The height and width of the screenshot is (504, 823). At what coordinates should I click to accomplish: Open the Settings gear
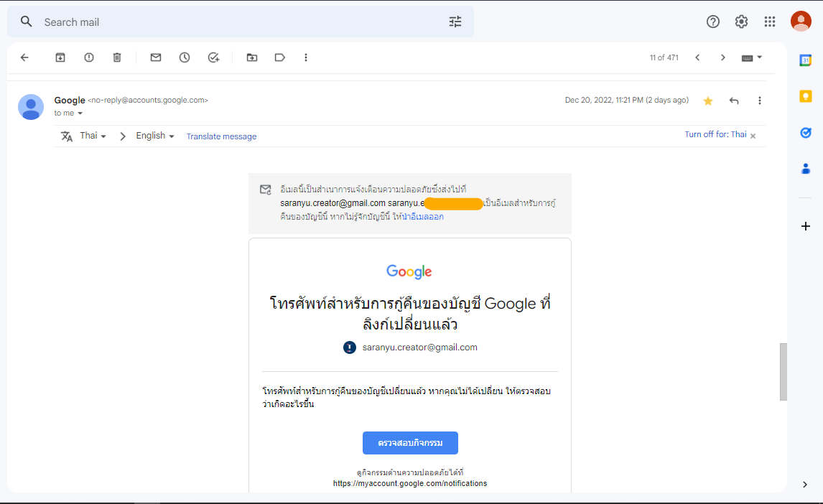tap(741, 22)
